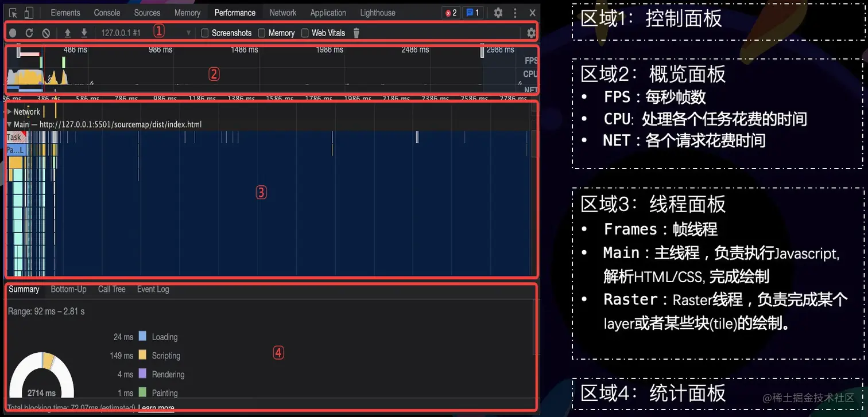Collect garbage with the trash can icon
The height and width of the screenshot is (417, 868).
click(x=356, y=33)
